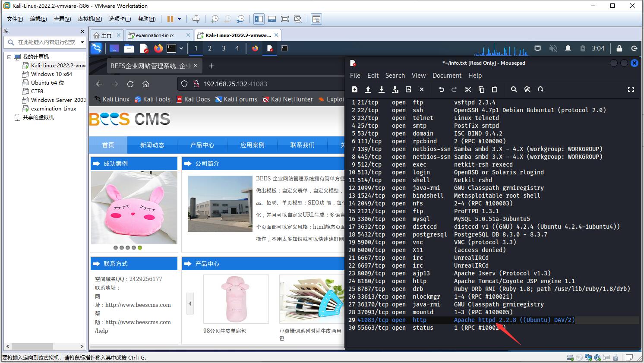
Task: Cut selection with Mousepad scissors icon
Action: [x=468, y=89]
